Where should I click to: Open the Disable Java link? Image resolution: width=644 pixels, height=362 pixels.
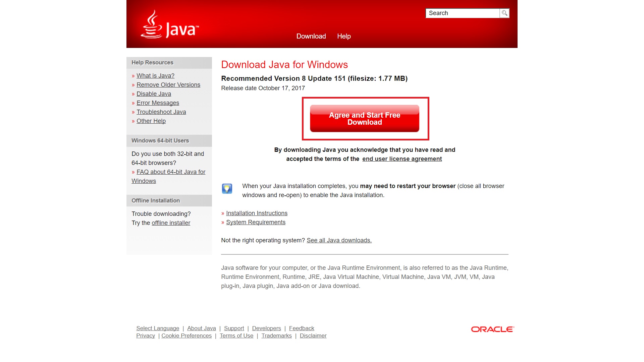pos(154,94)
